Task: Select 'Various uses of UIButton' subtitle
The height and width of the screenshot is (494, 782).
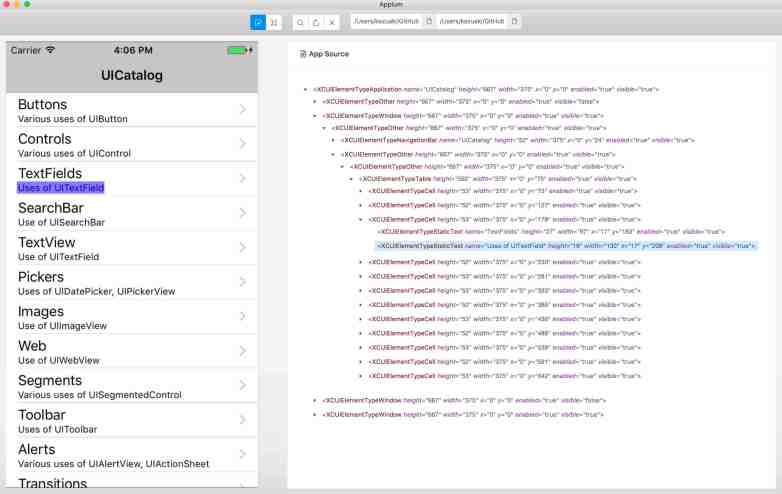Action: (73, 119)
